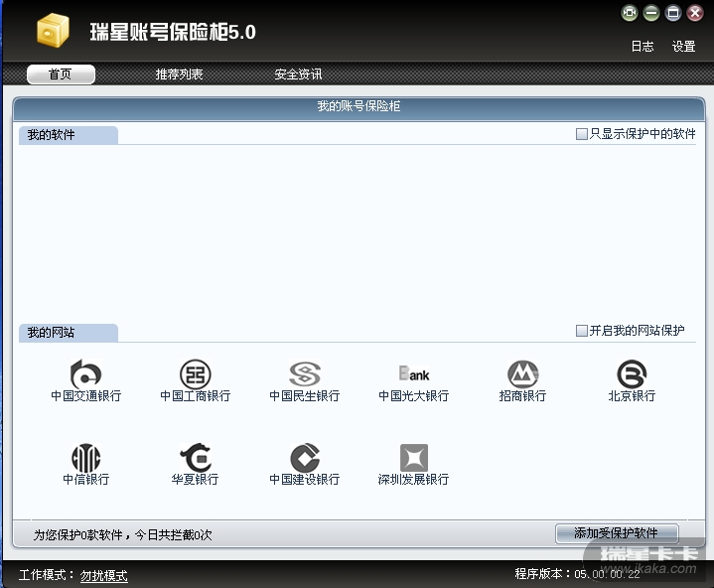
Task: Open the 中国交通银行 bank icon
Action: 85,373
